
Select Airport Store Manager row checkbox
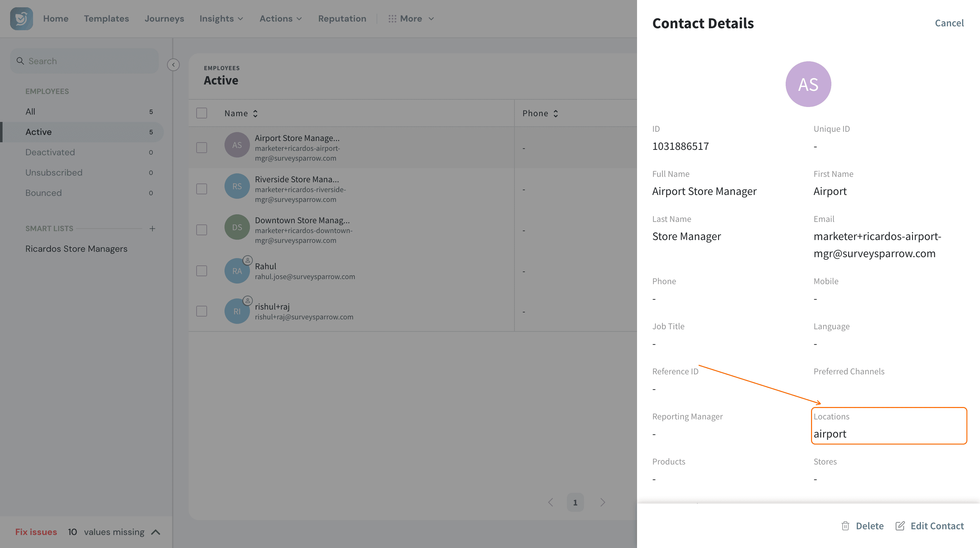202,148
